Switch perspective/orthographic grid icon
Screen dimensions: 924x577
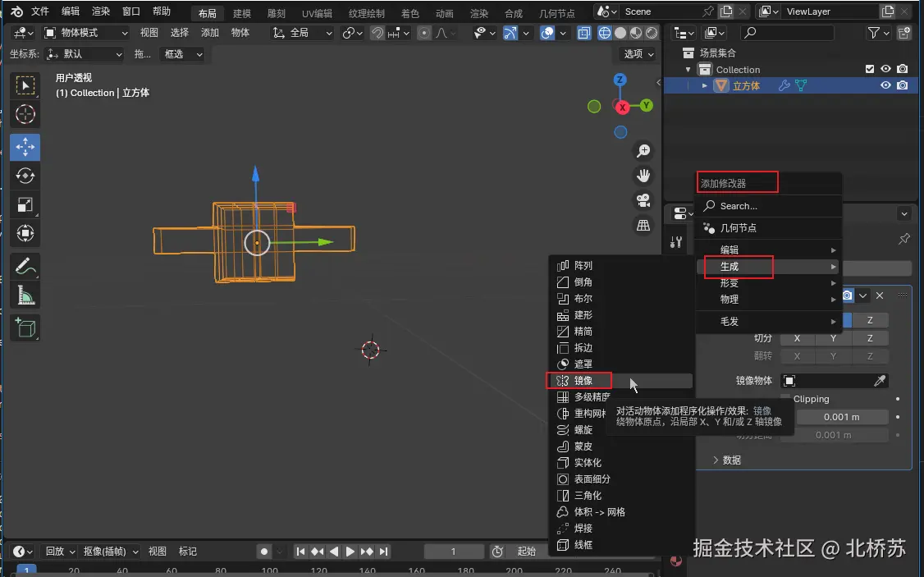click(643, 225)
